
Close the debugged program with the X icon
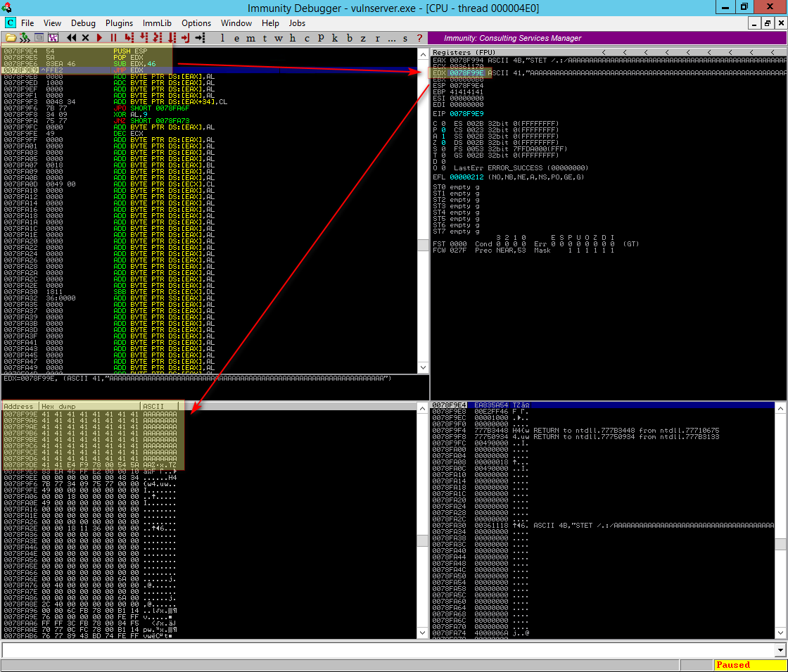pyautogui.click(x=85, y=38)
